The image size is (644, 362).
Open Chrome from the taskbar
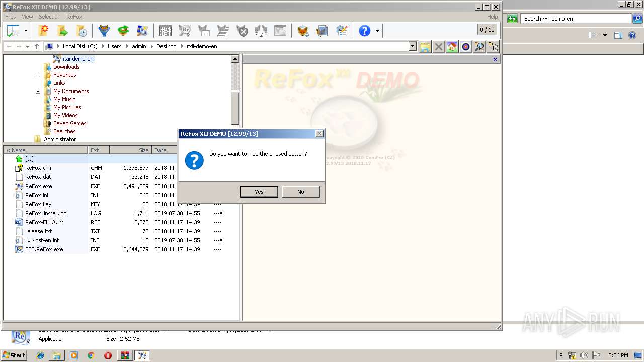pyautogui.click(x=91, y=355)
